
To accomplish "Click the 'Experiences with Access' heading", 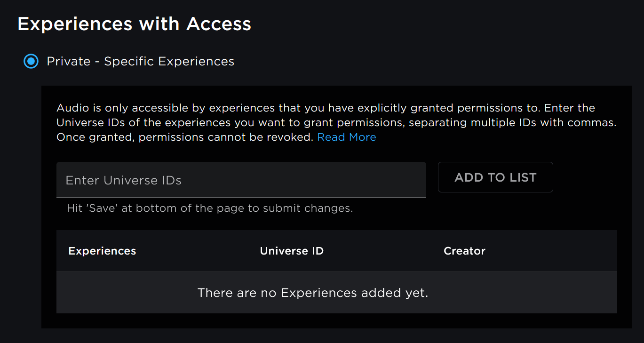I will tap(134, 24).
